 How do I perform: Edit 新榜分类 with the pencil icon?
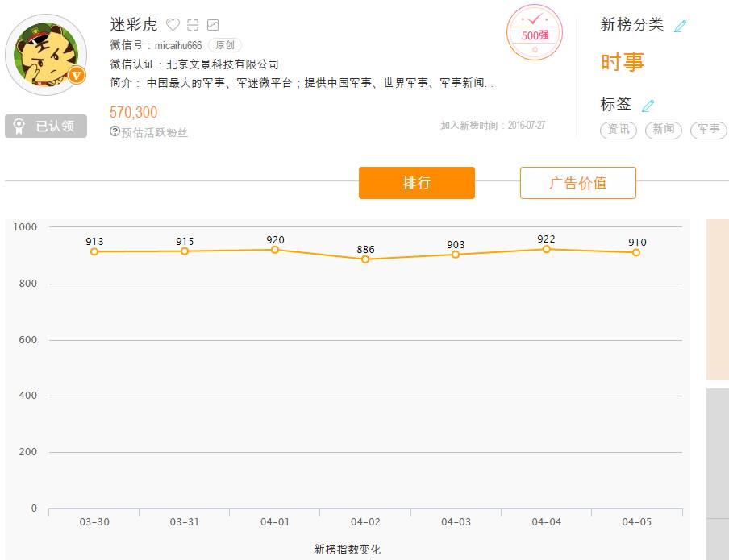click(x=680, y=26)
